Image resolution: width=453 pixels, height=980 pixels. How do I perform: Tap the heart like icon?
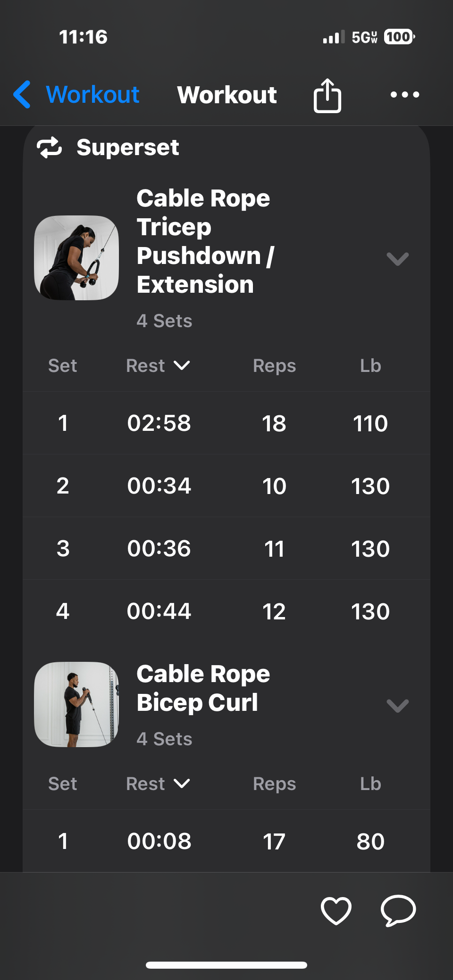(336, 910)
